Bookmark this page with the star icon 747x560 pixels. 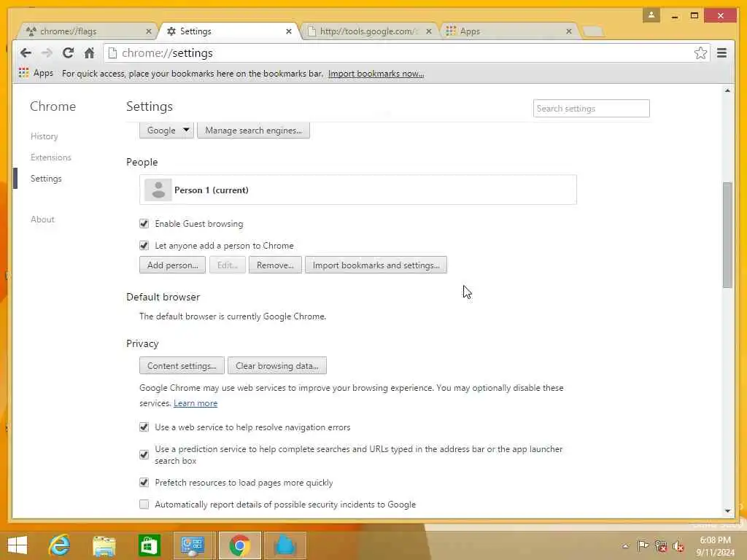700,52
